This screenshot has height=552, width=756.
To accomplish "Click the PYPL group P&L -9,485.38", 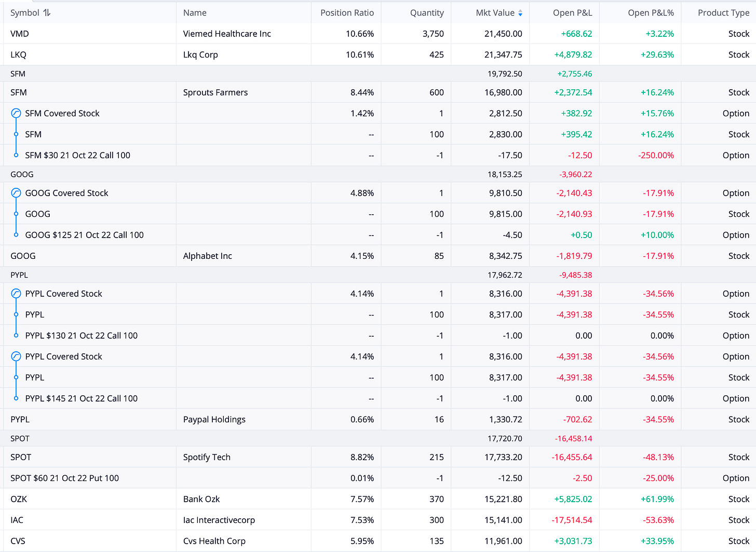I will tap(575, 275).
